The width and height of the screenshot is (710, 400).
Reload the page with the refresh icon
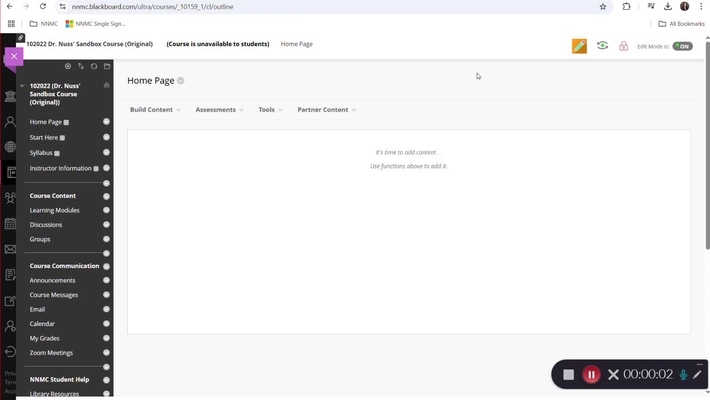click(43, 7)
